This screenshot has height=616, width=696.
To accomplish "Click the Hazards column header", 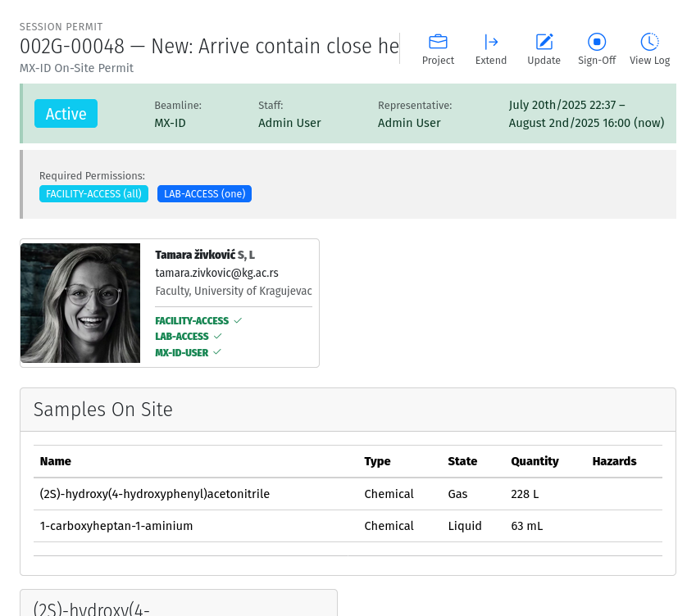I will coord(614,461).
